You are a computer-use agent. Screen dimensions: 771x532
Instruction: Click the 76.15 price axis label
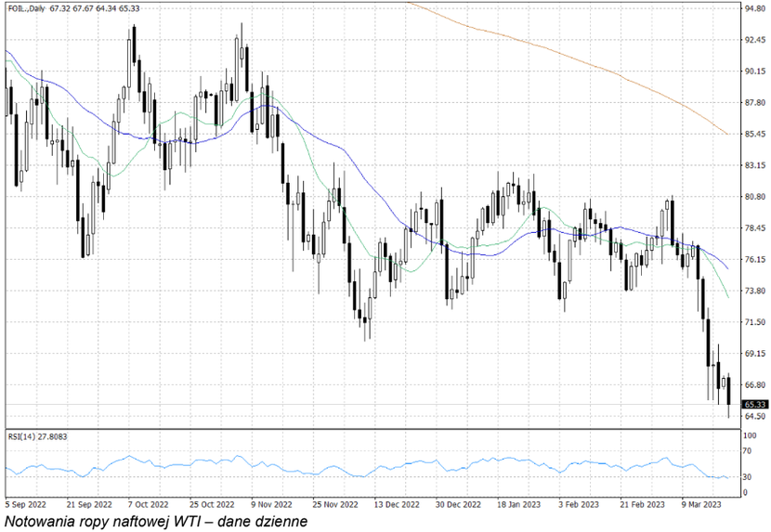(755, 260)
